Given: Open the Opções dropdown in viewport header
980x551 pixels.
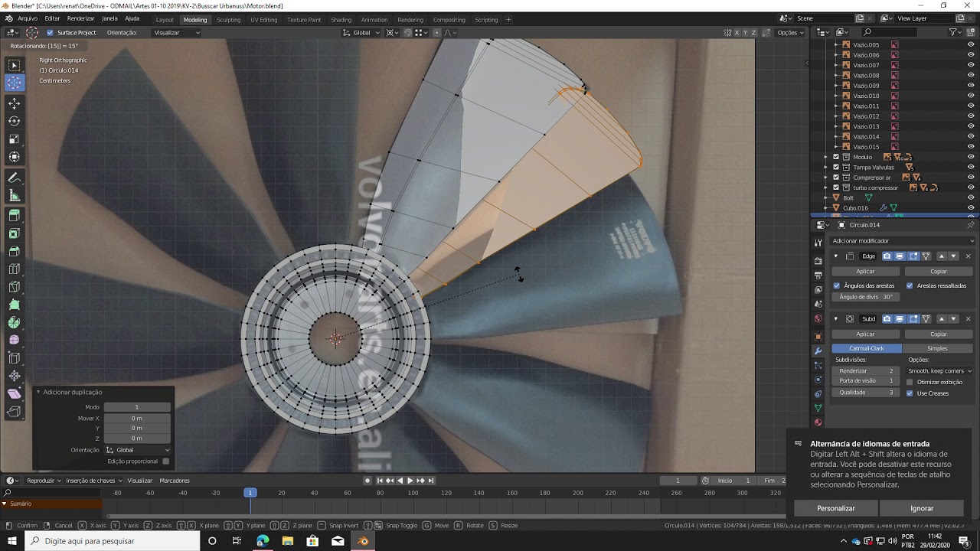Looking at the screenshot, I should tap(790, 33).
